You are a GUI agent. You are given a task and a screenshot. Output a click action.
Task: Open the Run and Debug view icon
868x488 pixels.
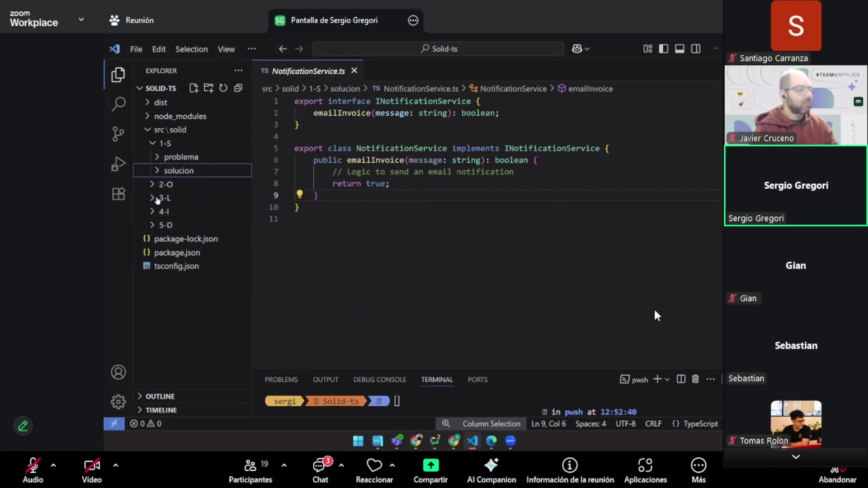(x=118, y=164)
